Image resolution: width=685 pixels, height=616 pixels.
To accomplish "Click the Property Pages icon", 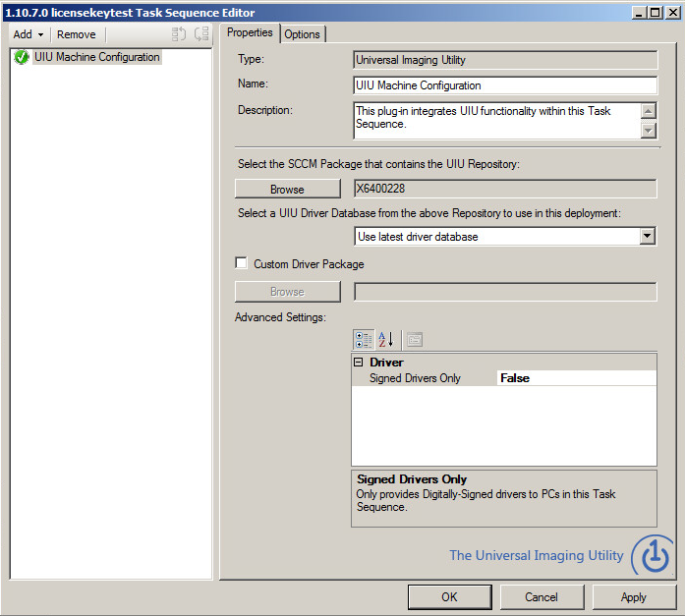I will [x=415, y=340].
